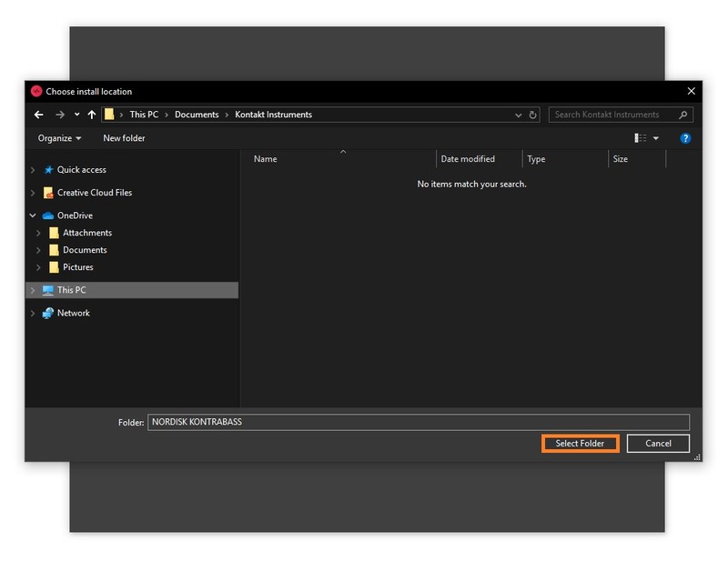The image size is (728, 561).
Task: Expand the Quick access tree node
Action: [x=34, y=170]
